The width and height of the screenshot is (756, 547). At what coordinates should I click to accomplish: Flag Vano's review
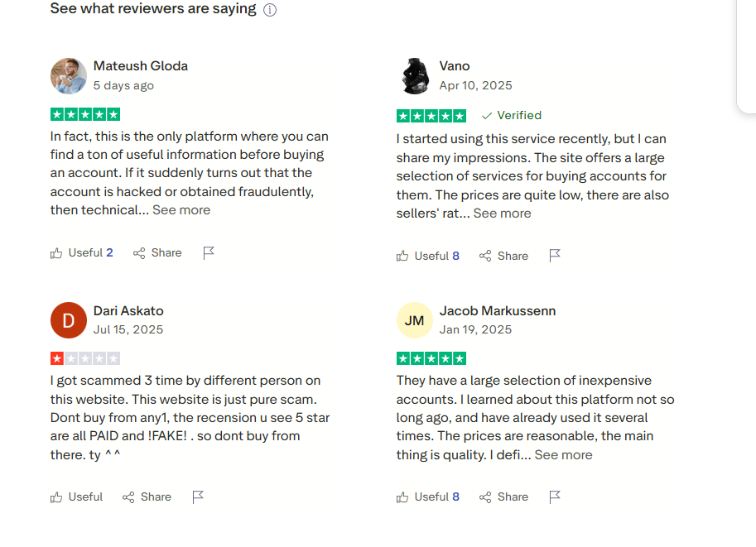coord(555,256)
